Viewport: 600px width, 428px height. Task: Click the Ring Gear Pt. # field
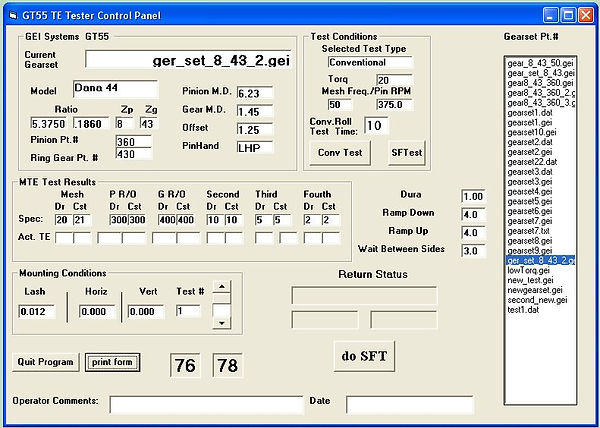(134, 153)
